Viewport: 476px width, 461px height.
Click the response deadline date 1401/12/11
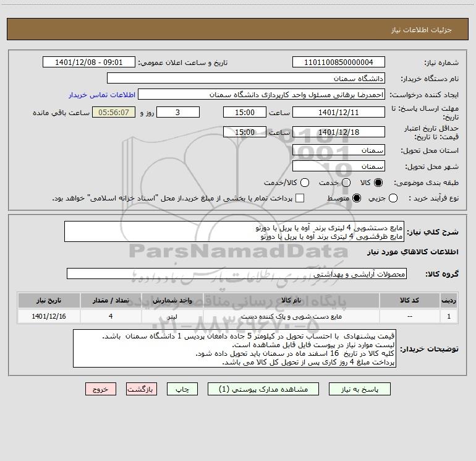pos(339,112)
